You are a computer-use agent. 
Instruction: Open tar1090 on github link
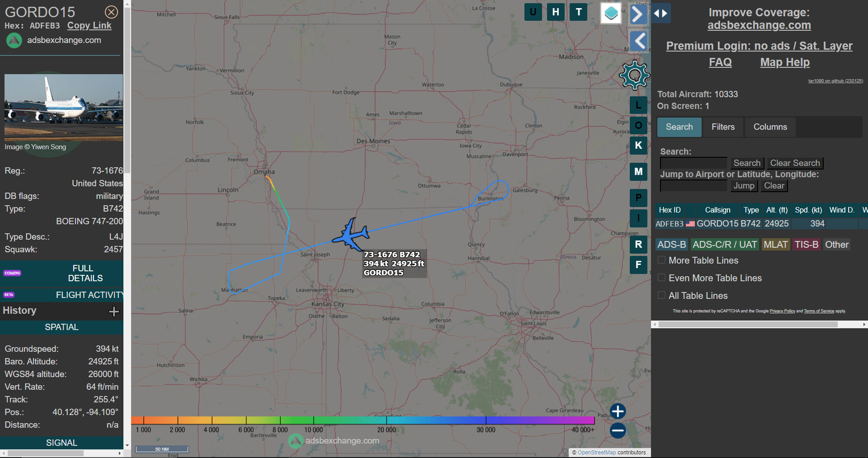[835, 81]
